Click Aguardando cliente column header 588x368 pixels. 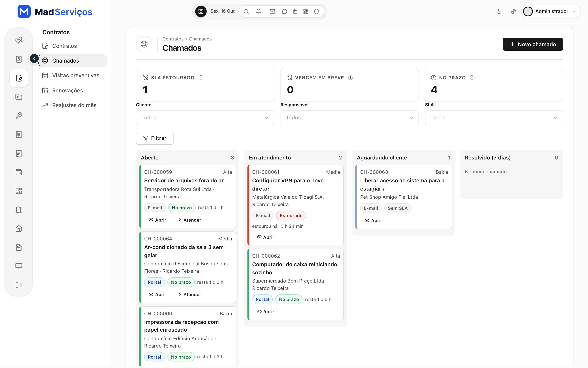point(403,157)
